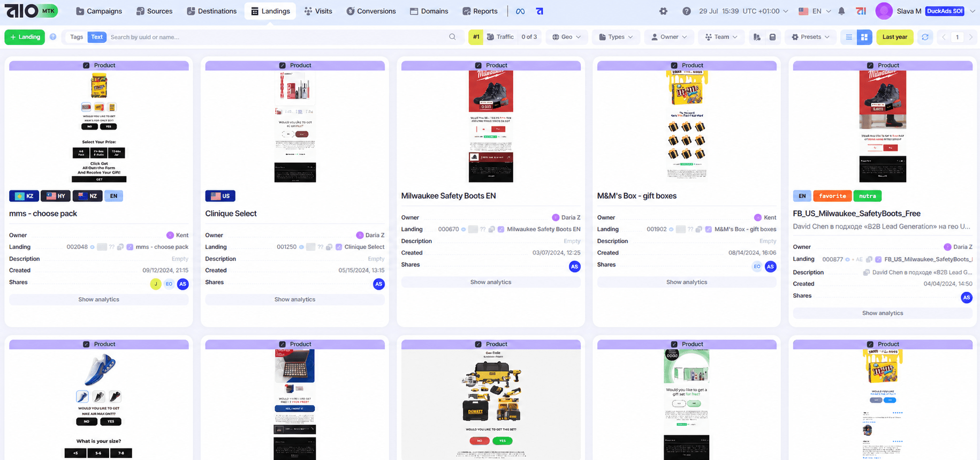The image size is (980, 460).
Task: Open the Conversions tab
Action: (x=371, y=11)
